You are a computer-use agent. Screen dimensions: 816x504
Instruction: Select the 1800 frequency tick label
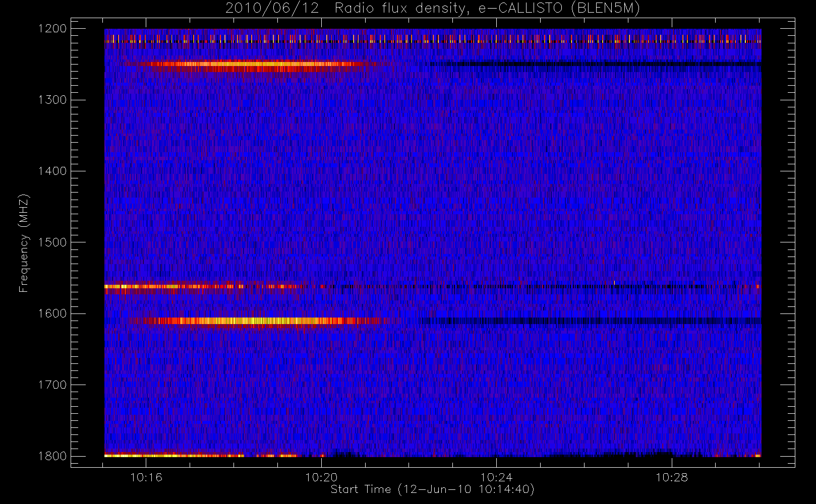click(53, 456)
